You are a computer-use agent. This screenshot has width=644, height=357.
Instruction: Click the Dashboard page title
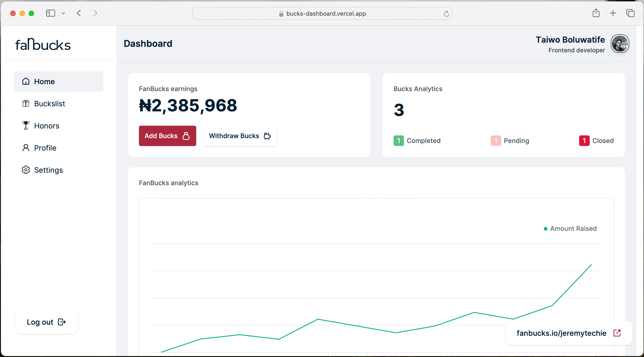148,44
